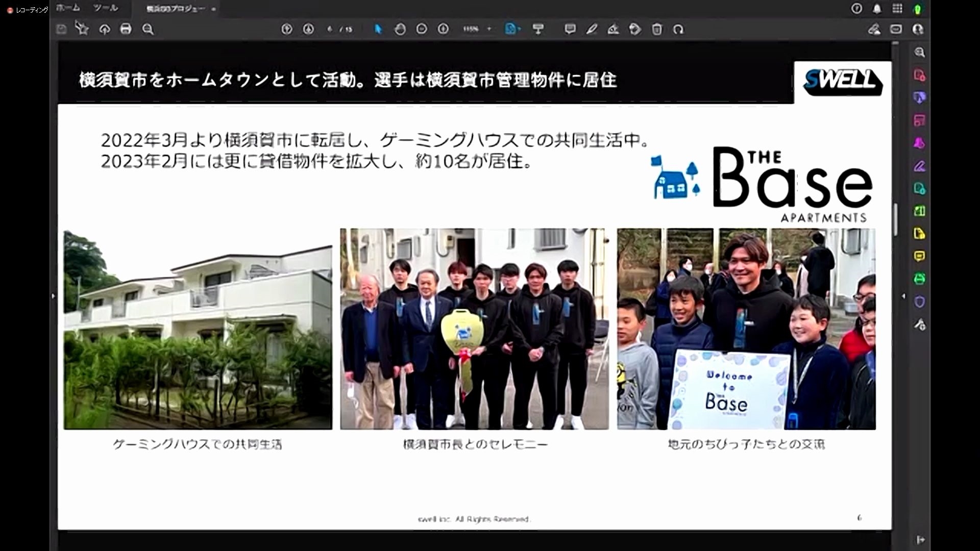Go to next page arrow button
Viewport: 980px width, 551px height.
[308, 29]
